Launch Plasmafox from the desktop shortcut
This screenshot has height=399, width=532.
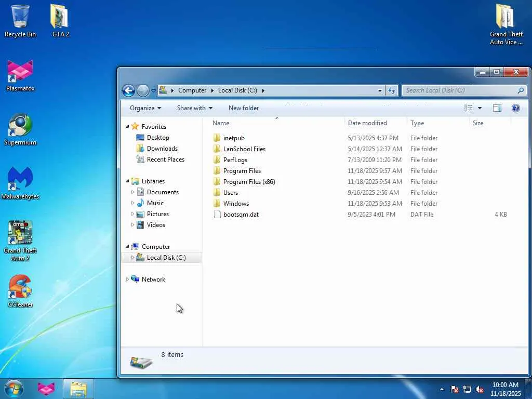[x=20, y=75]
